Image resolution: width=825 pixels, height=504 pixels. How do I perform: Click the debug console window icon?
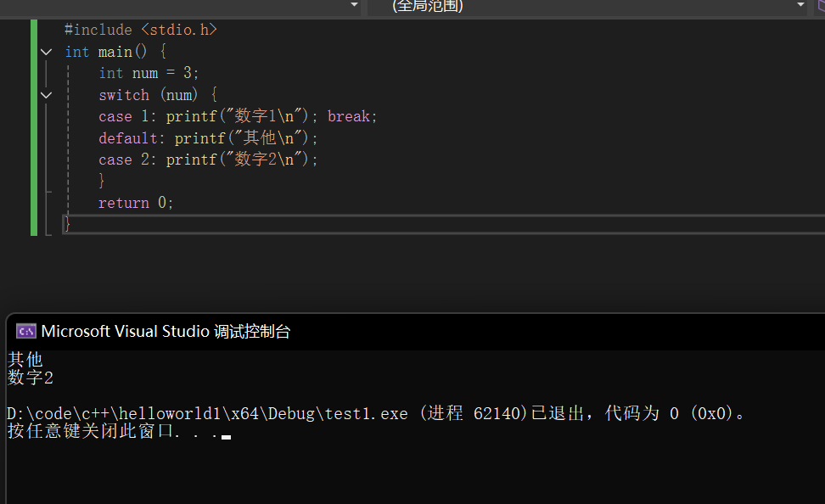tap(25, 332)
